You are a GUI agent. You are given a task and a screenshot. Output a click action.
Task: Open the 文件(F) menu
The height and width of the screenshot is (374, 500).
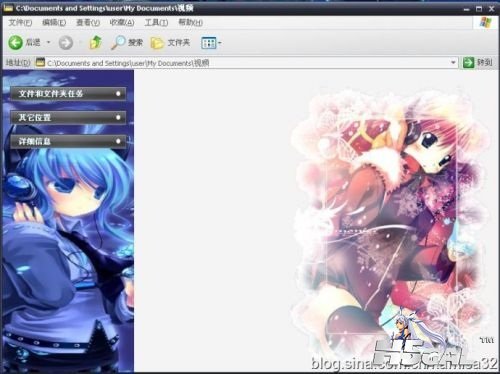pos(20,22)
